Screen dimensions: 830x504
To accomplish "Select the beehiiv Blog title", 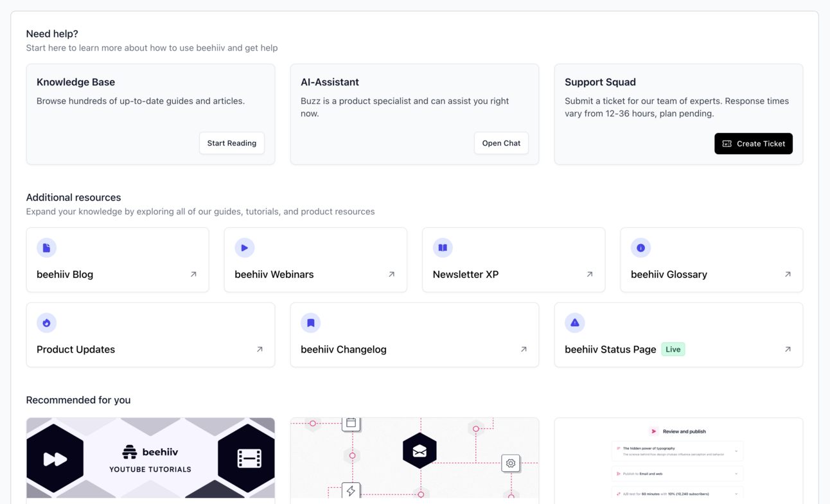I will point(65,274).
